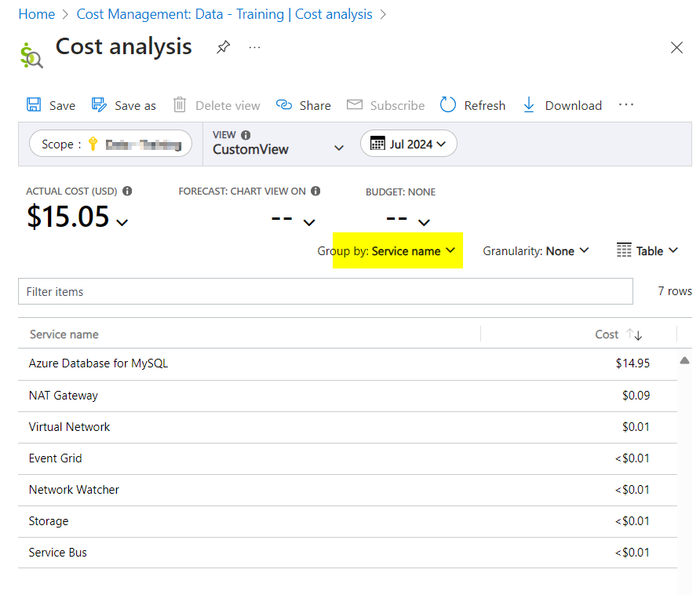Click the Refresh circular arrow icon
The image size is (700, 595).
pyautogui.click(x=448, y=104)
